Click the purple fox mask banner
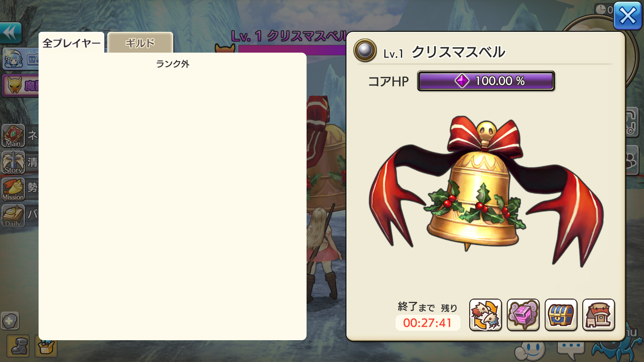644x362 pixels. (21, 85)
